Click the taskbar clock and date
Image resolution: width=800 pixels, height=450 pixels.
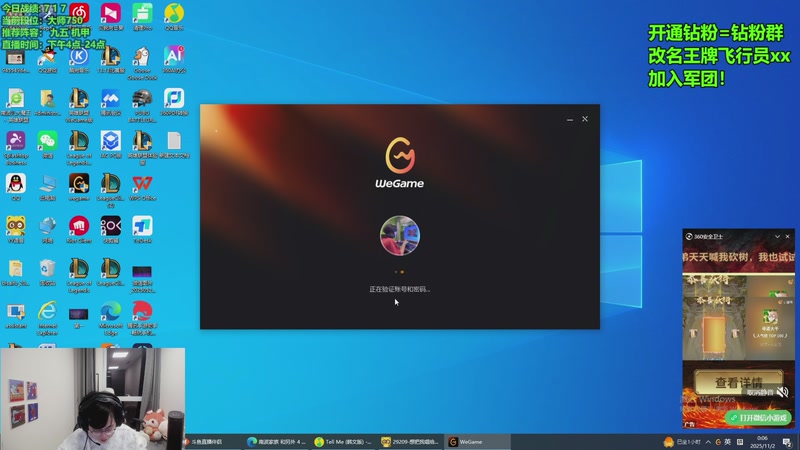coord(762,442)
